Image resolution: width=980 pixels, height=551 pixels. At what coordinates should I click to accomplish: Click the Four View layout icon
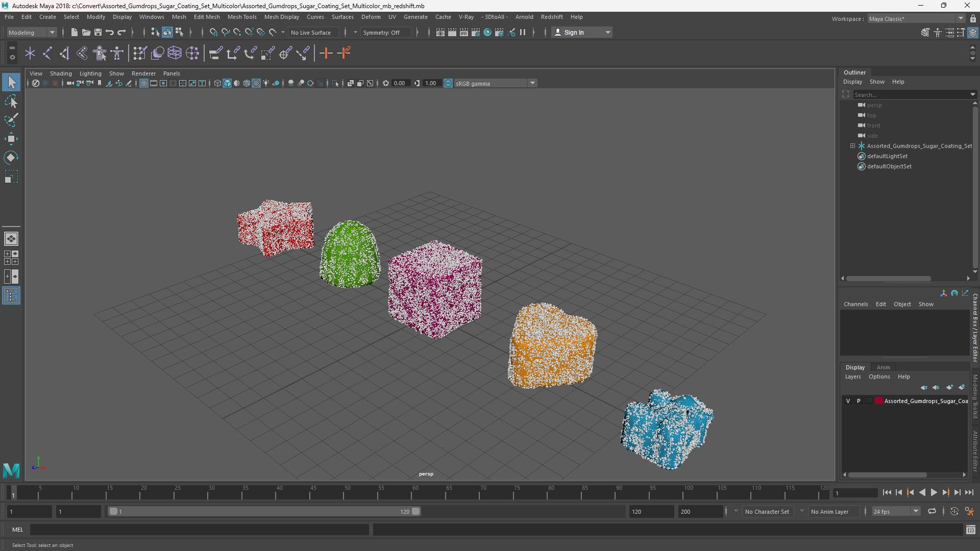11,258
